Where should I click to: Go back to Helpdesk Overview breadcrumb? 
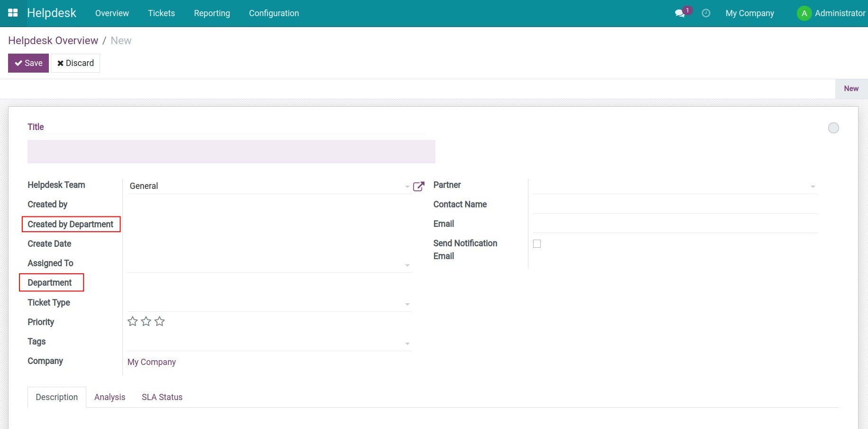click(x=53, y=41)
